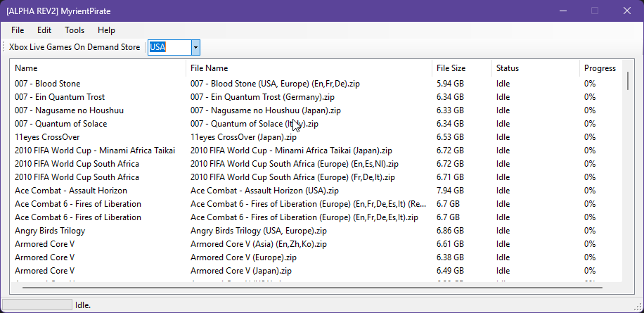
Task: Select the Ace Combat - Assault Horizon name
Action: pyautogui.click(x=71, y=191)
